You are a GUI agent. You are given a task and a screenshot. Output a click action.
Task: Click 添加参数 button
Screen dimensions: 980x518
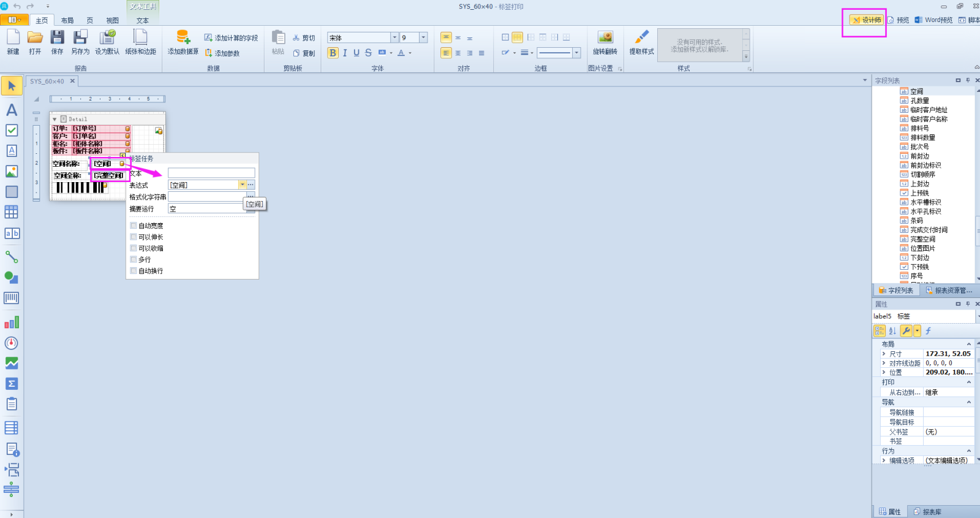222,53
